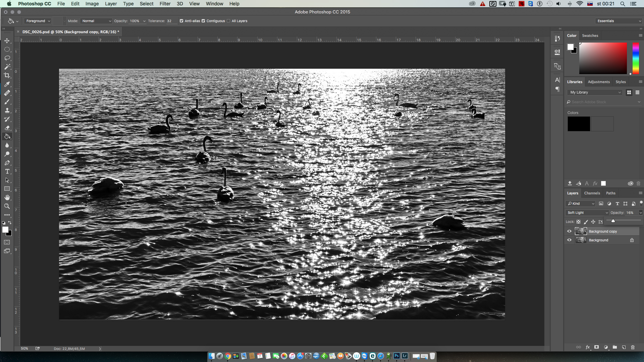Viewport: 644px width, 362px height.
Task: Click the Zoom tool in toolbar
Action: (x=7, y=206)
